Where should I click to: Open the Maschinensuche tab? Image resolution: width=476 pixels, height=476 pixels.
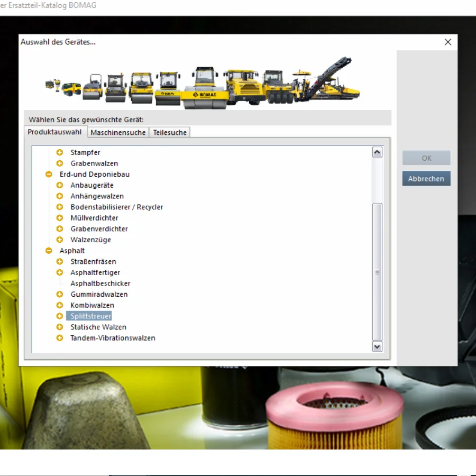point(118,133)
